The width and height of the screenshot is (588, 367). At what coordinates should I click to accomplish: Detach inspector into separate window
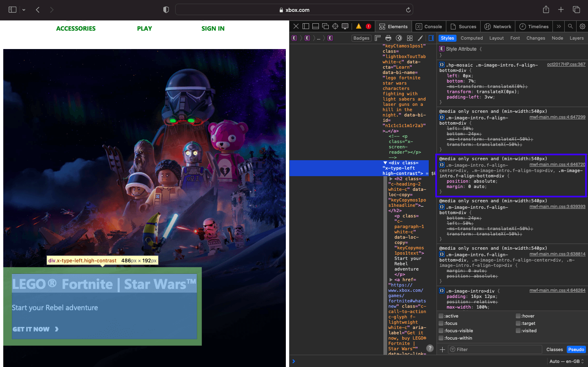pyautogui.click(x=325, y=26)
